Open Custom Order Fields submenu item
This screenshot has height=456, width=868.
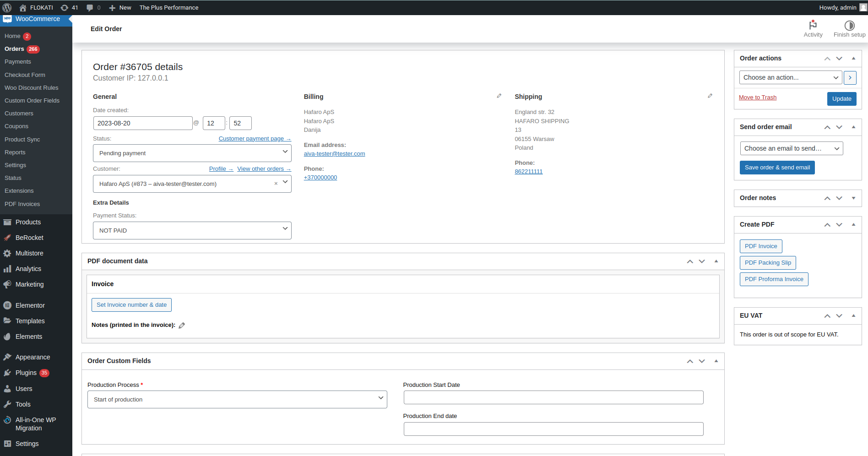pos(32,100)
